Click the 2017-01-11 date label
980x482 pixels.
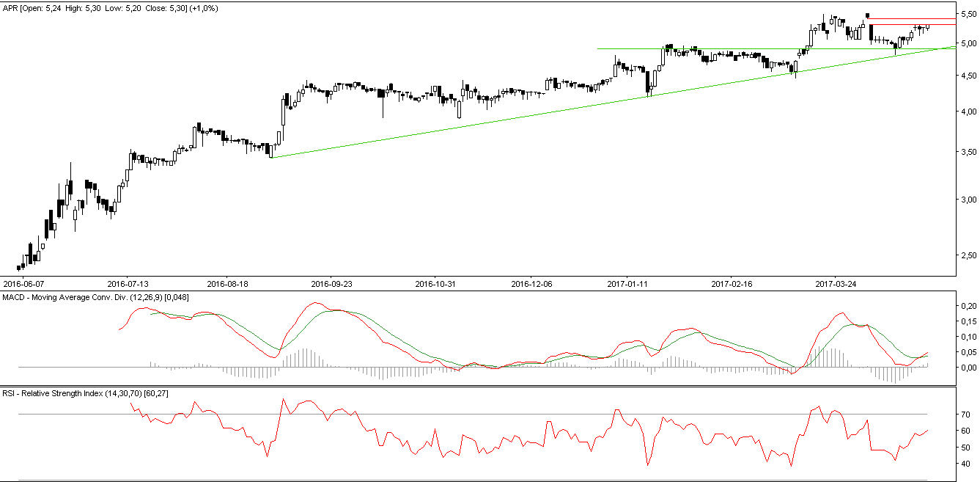pos(627,283)
